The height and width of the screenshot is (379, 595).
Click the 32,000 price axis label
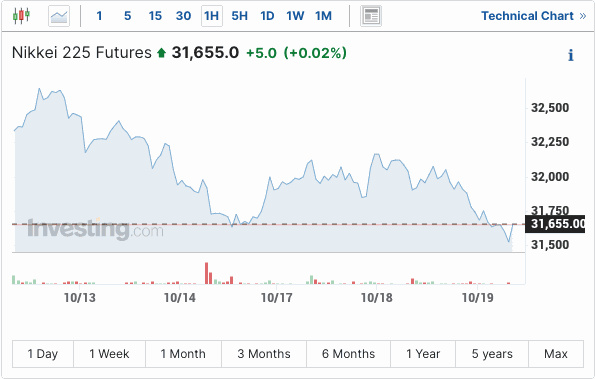tap(550, 177)
